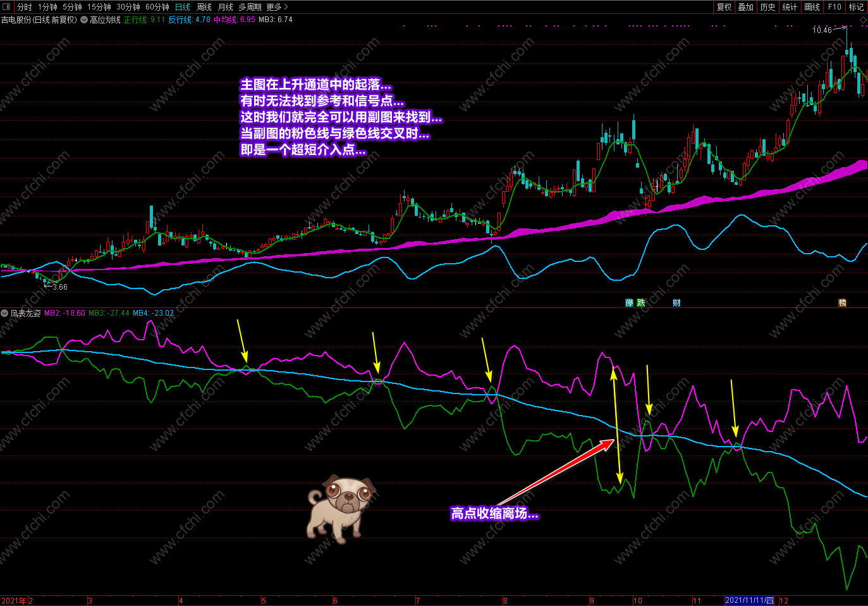Click the 正行线: 9.11 value

(144, 20)
